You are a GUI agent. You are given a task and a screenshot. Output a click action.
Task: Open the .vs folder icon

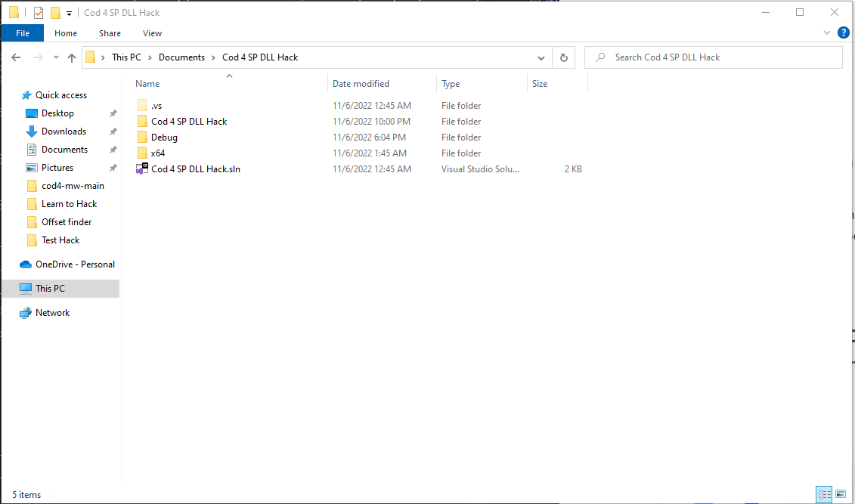(x=142, y=105)
